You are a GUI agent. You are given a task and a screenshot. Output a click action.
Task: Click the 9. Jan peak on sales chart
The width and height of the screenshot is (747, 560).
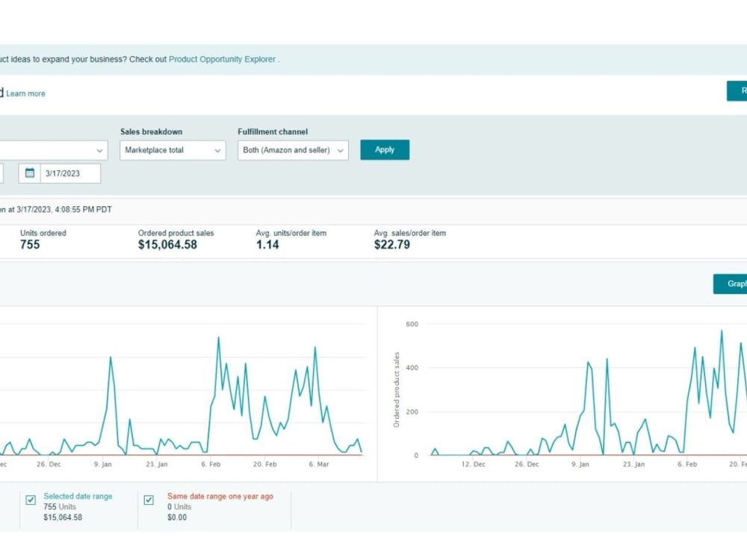589,363
